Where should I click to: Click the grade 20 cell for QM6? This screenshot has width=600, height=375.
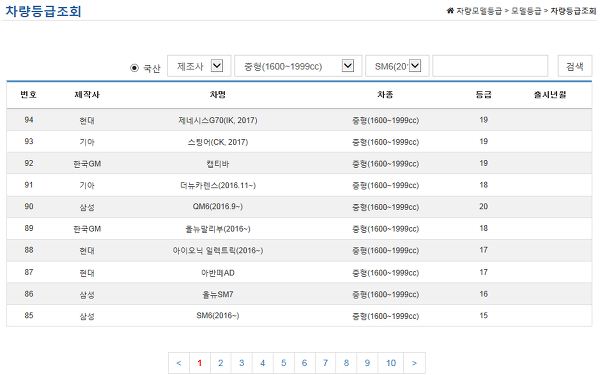click(484, 207)
